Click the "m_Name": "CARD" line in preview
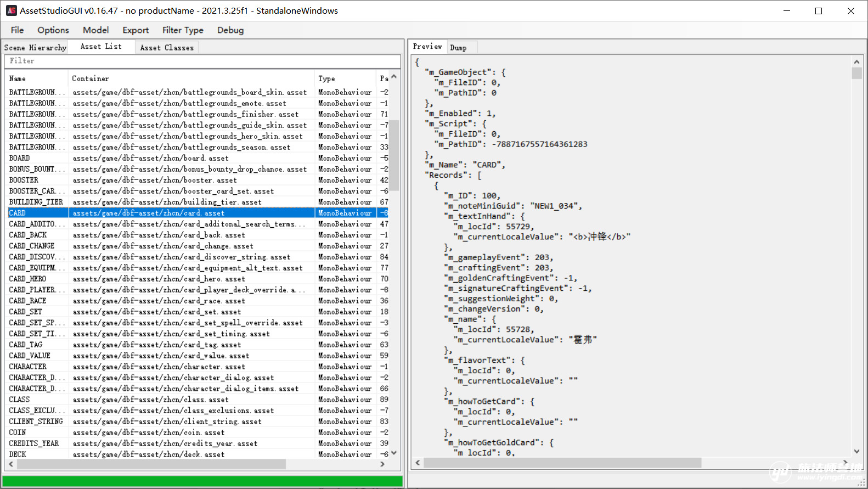This screenshot has height=489, width=868. coord(464,165)
